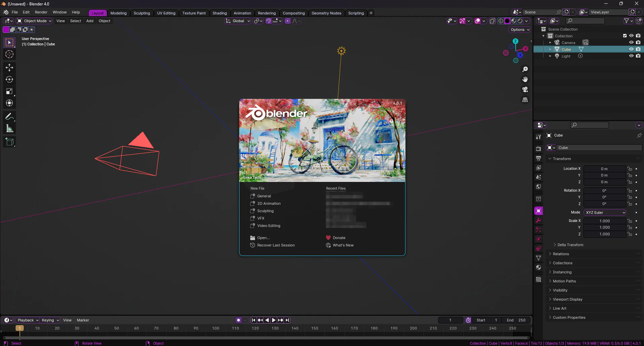Viewport: 644px width, 346px height.
Task: Toggle Scale X lock icon
Action: pyautogui.click(x=630, y=221)
